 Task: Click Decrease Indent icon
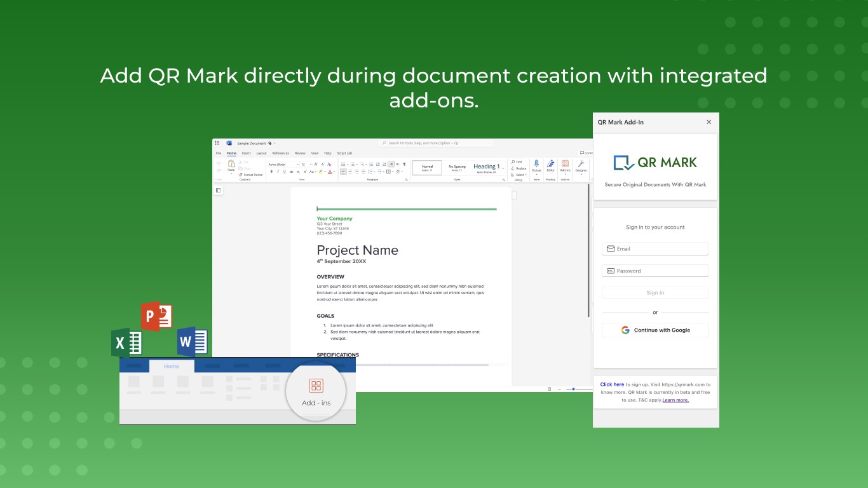(378, 165)
